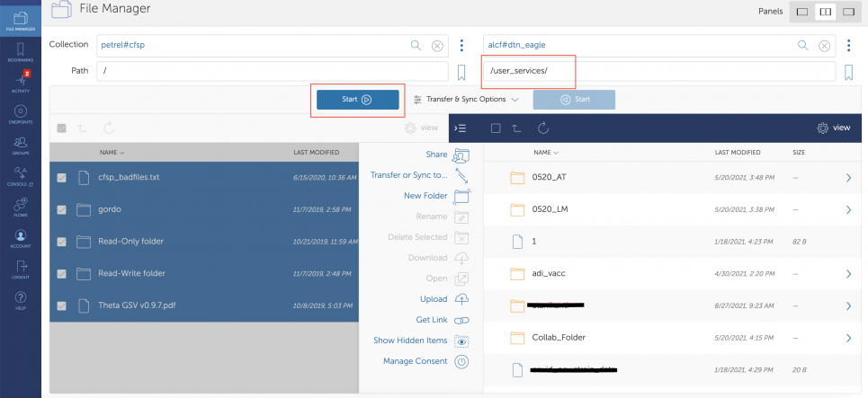Click the left blue Start button
Viewport: 868px width, 398px height.
pyautogui.click(x=357, y=100)
